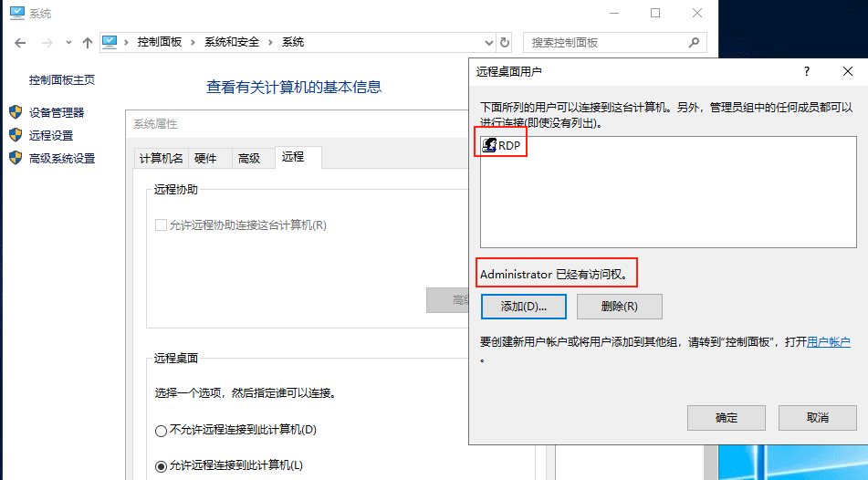
Task: Select 允许远程连接到此计算机 radio option
Action: [161, 466]
